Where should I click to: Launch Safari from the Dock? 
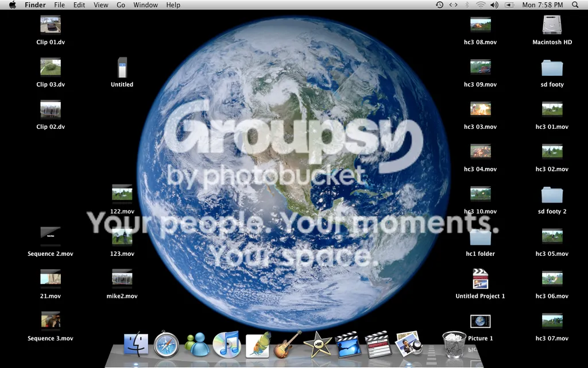[166, 344]
